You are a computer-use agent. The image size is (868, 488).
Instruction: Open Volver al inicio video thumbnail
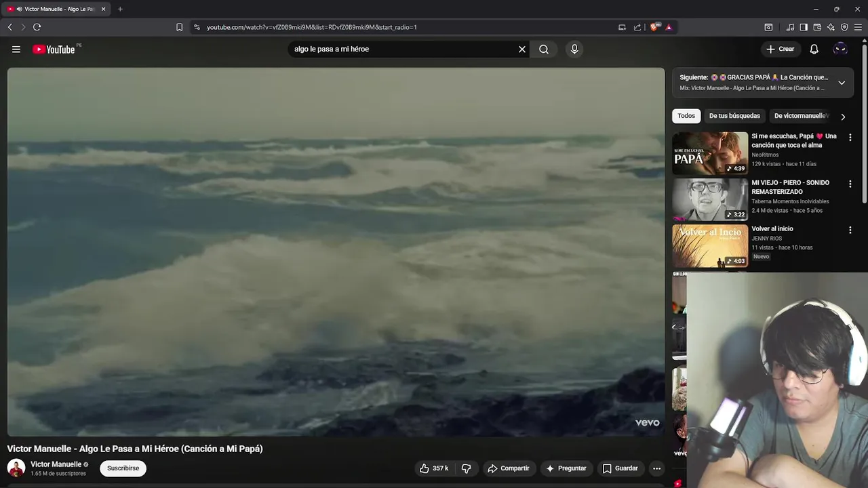[x=710, y=246]
